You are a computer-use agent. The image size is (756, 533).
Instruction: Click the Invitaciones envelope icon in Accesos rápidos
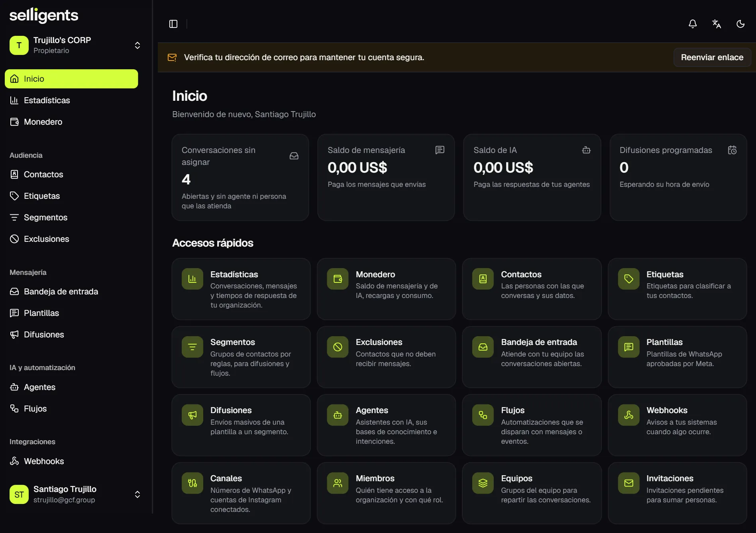coord(629,483)
